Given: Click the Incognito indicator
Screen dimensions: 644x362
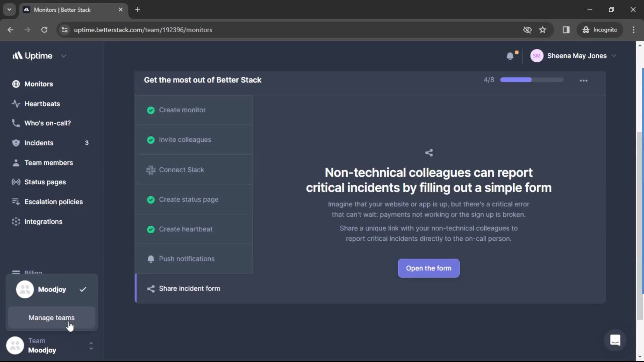Looking at the screenshot, I should pos(600,30).
